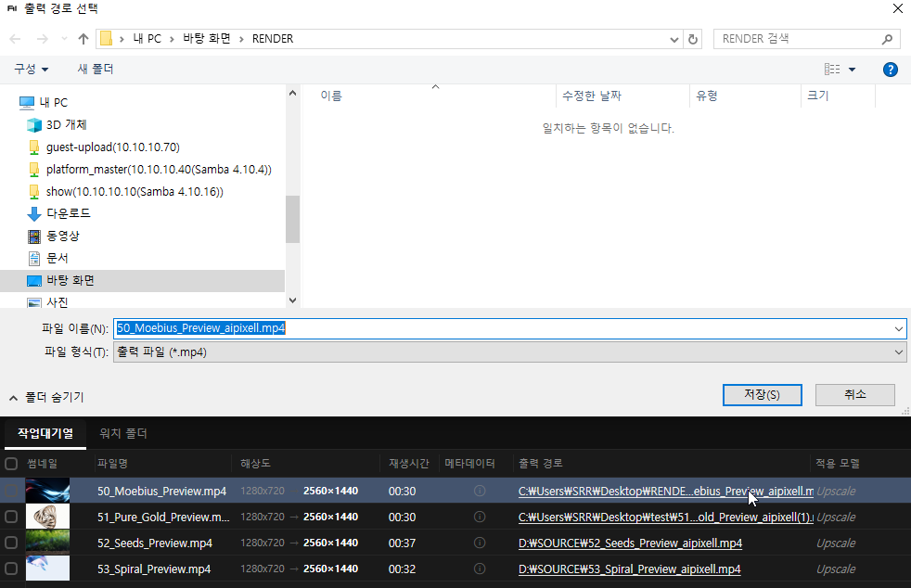
Task: Click 53_Spiral_Preview thumbnail
Action: pos(47,569)
